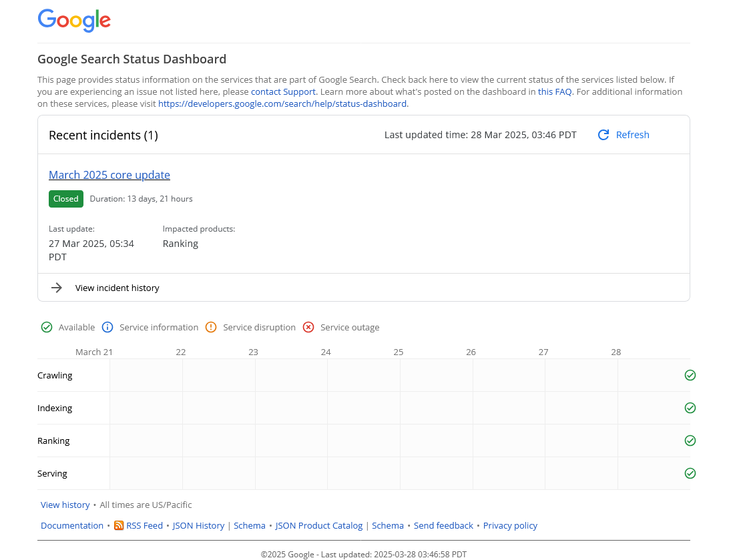Click the green Closed status badge

pos(66,199)
